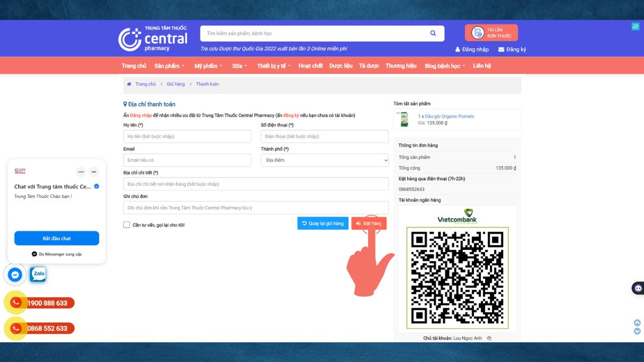The height and width of the screenshot is (362, 644).
Task: Click the prescription upload icon
Action: click(x=478, y=33)
